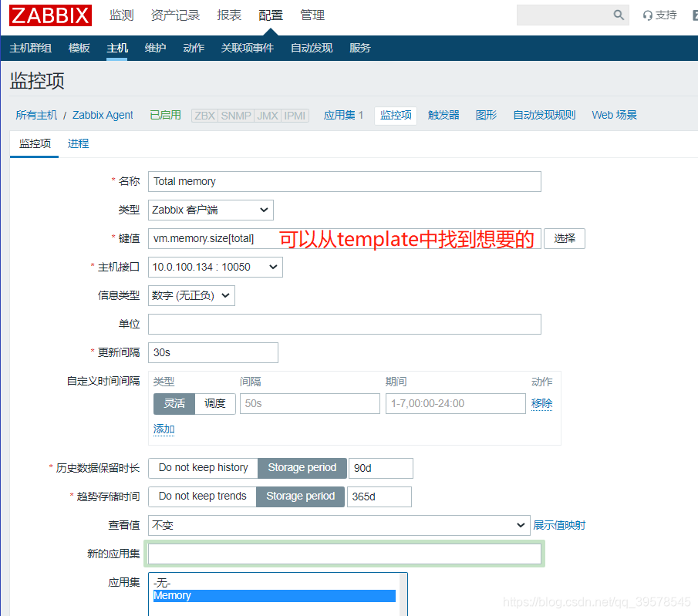Switch to the 进程 tab

coord(79,143)
